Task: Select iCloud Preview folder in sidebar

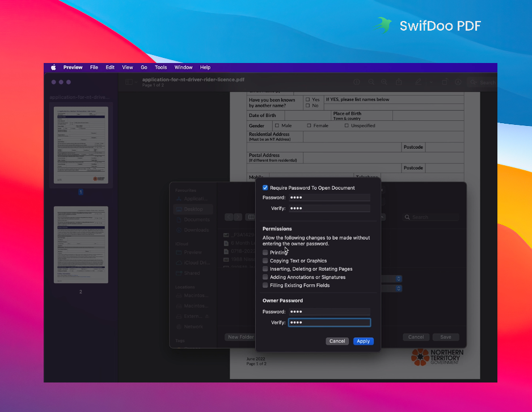Action: click(193, 252)
